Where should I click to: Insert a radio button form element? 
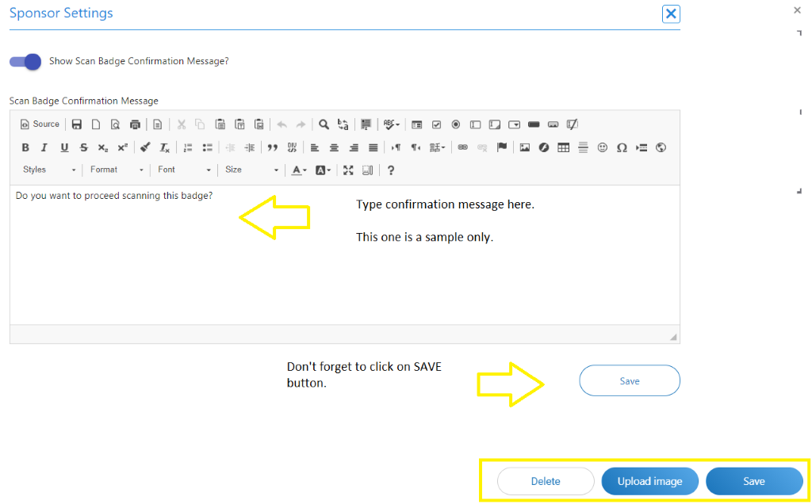456,124
